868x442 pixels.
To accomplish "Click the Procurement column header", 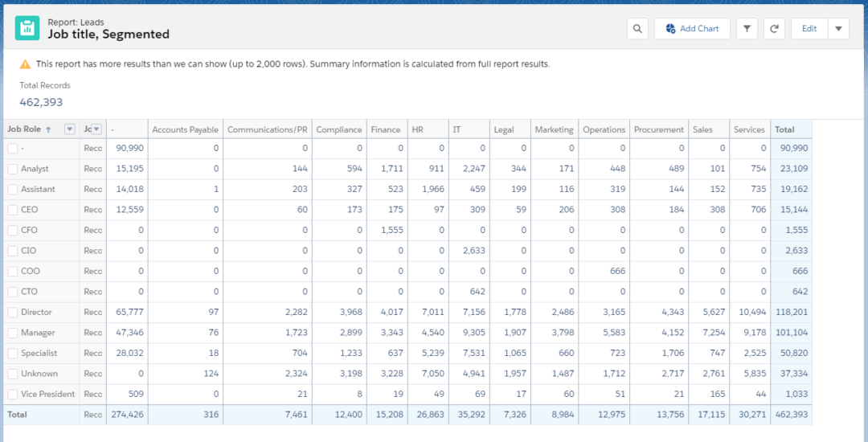I will click(658, 129).
